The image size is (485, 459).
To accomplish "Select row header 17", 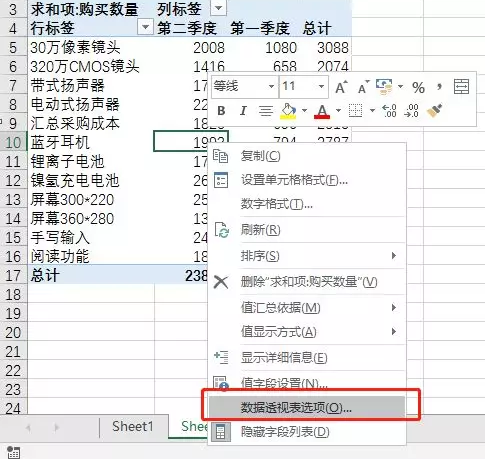I will click(13, 276).
